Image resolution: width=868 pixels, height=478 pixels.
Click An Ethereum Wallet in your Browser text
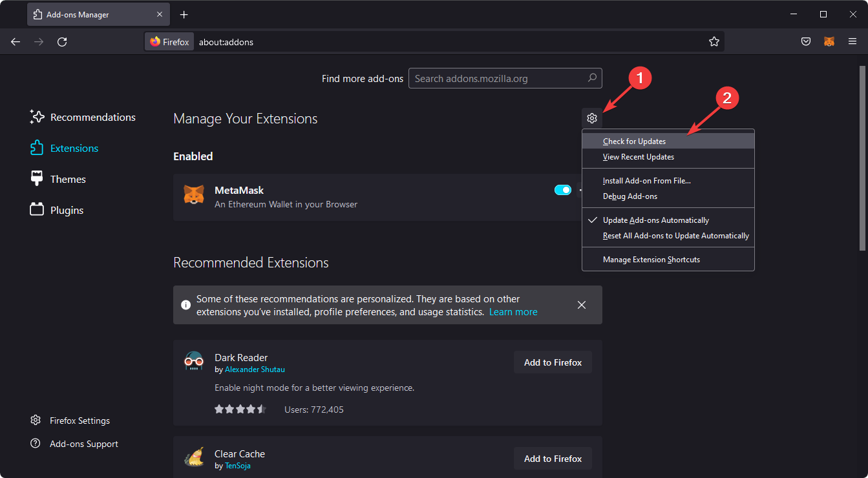(286, 204)
